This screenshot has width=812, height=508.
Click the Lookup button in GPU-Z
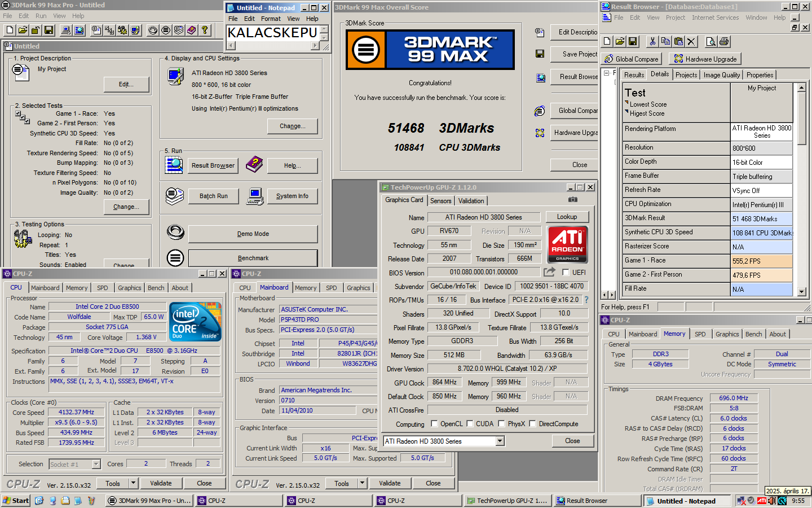click(567, 217)
